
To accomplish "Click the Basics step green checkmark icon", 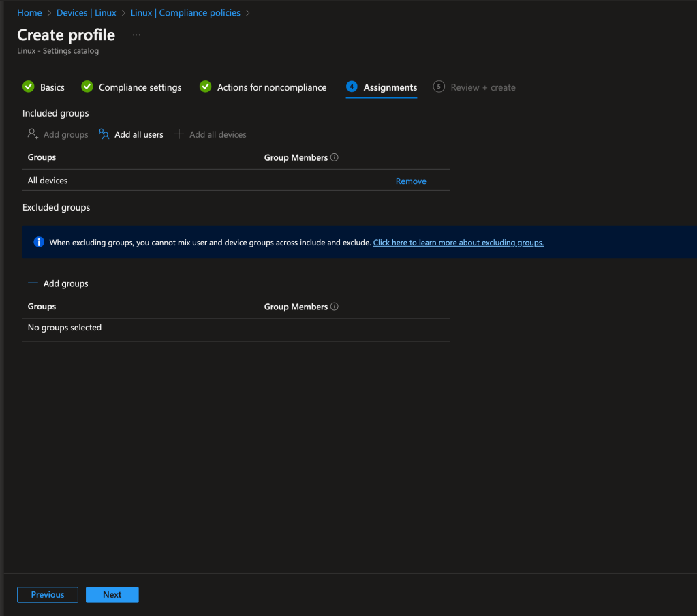I will coord(29,87).
